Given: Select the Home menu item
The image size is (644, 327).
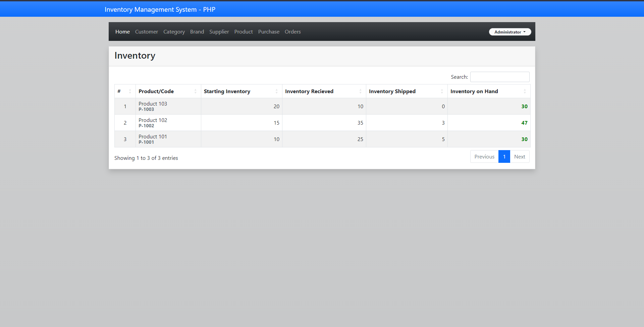Looking at the screenshot, I should 122,31.
